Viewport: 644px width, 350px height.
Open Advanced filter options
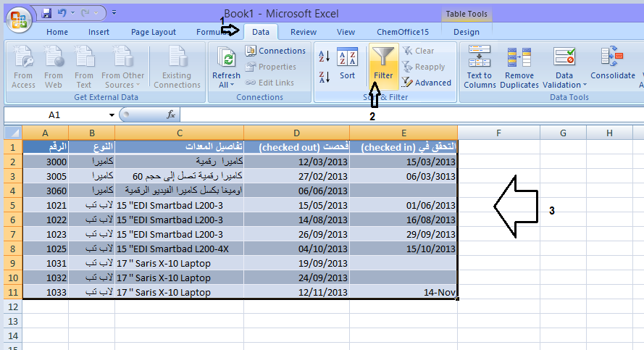point(427,83)
